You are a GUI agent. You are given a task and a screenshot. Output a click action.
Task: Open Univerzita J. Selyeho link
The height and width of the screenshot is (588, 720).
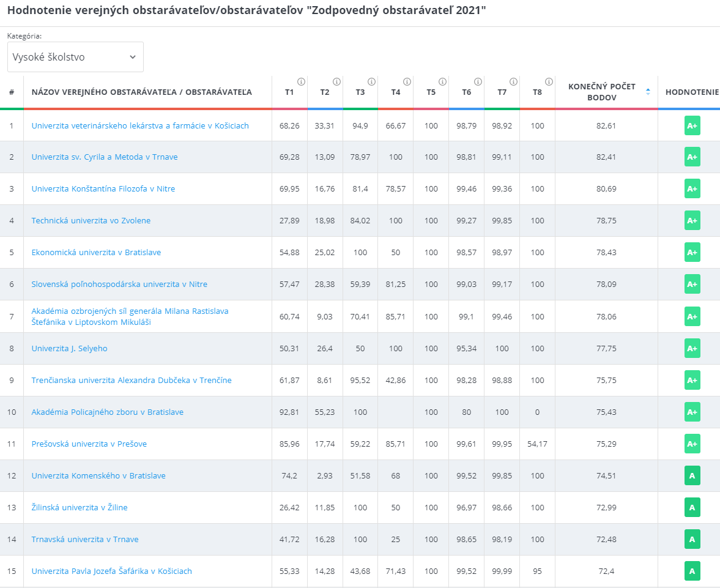coord(69,348)
